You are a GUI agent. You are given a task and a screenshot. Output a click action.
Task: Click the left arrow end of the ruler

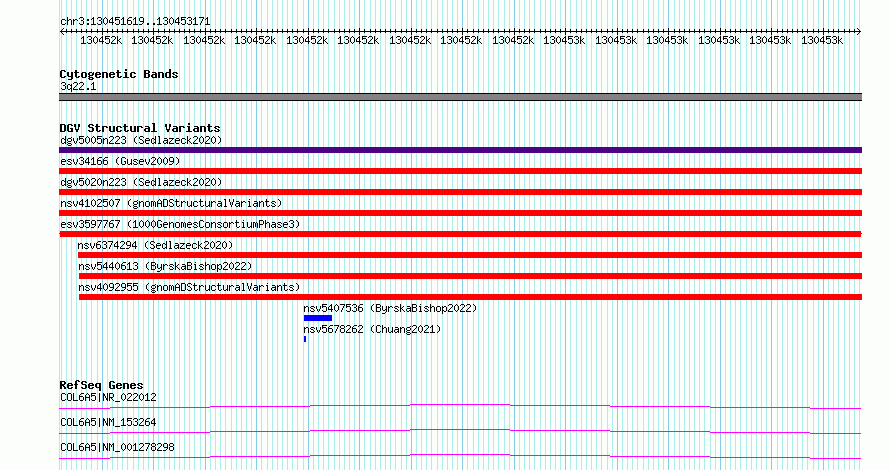tap(62, 32)
